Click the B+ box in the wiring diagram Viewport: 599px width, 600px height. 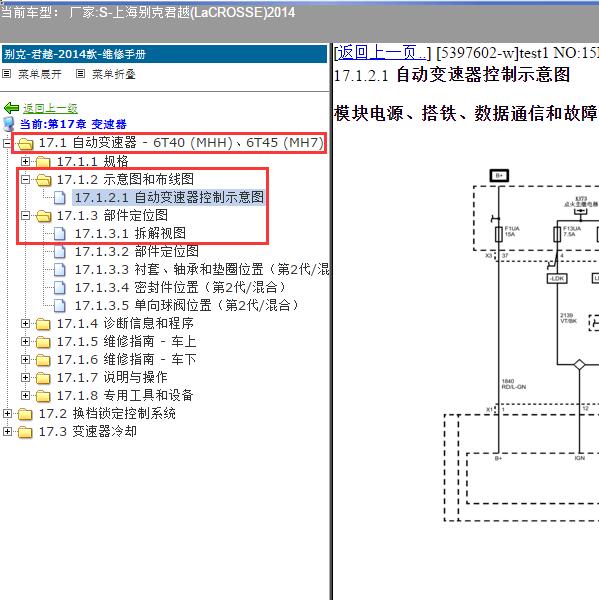(499, 176)
